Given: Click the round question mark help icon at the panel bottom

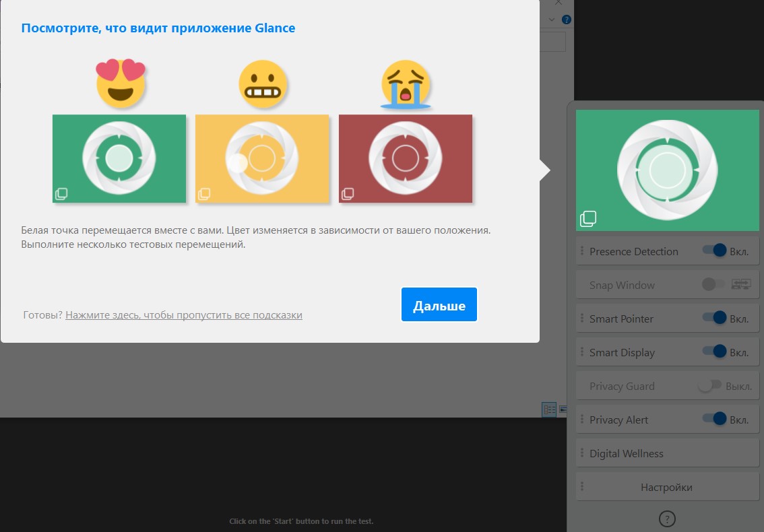Looking at the screenshot, I should coord(667,519).
